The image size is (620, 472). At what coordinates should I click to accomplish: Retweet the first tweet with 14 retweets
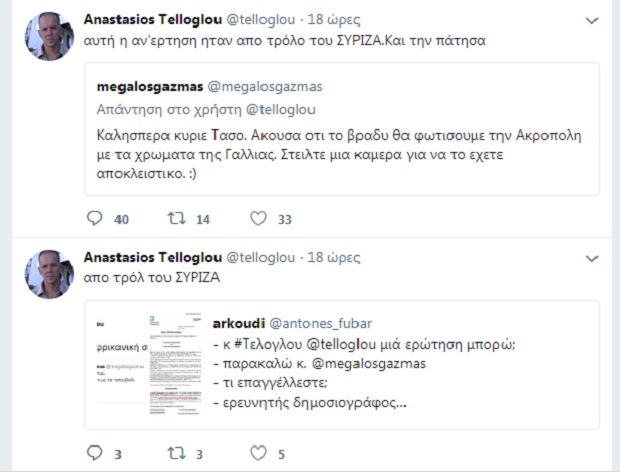click(176, 218)
